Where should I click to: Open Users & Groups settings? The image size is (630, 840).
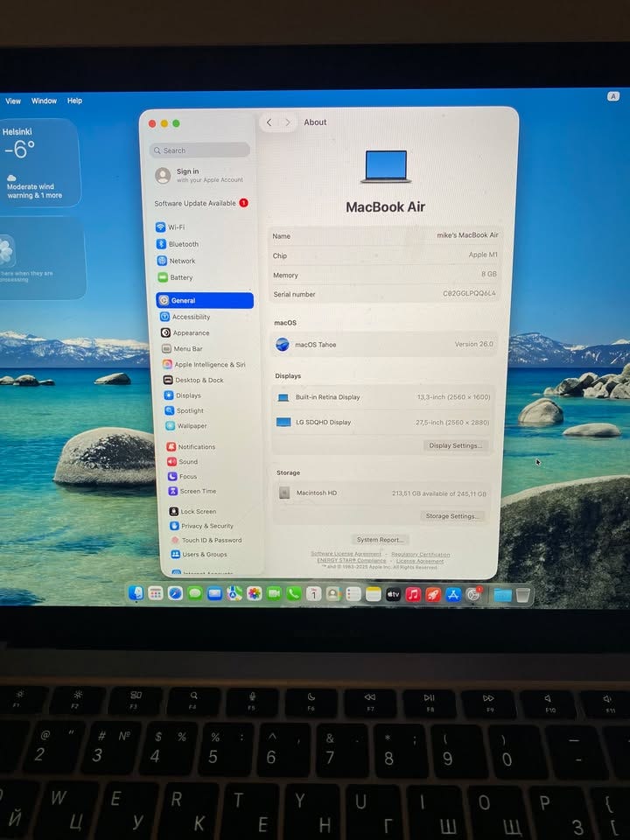click(199, 555)
